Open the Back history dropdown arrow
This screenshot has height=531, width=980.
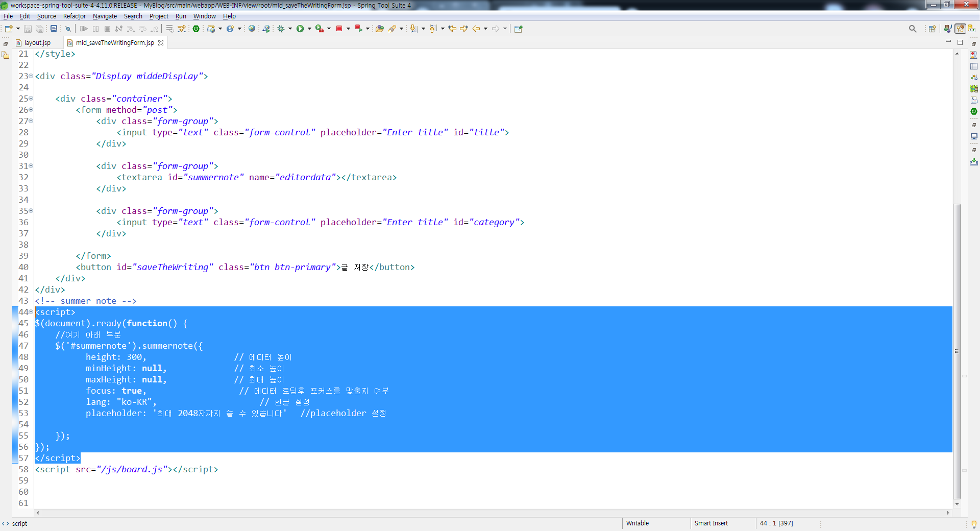(x=485, y=29)
